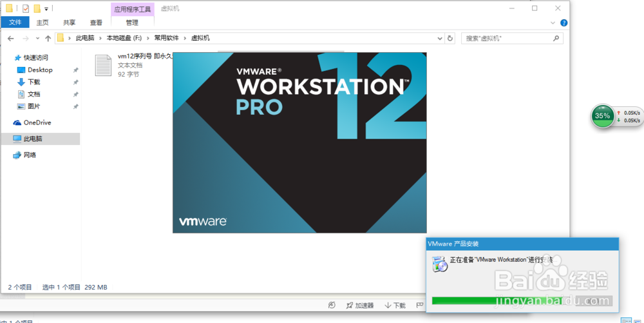Click the pin icon beside 图片
The image size is (644, 323).
[x=75, y=106]
